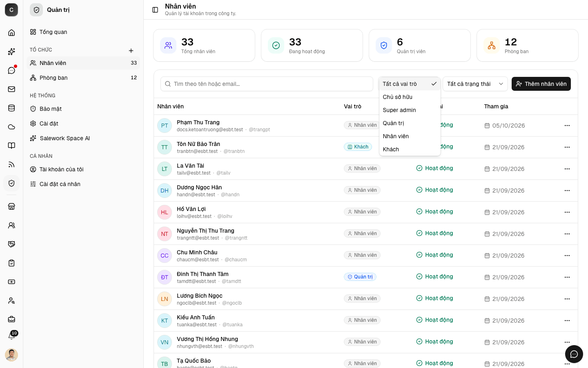Open Bảo mật in the sidebar
This screenshot has height=368, width=588.
click(x=83, y=109)
